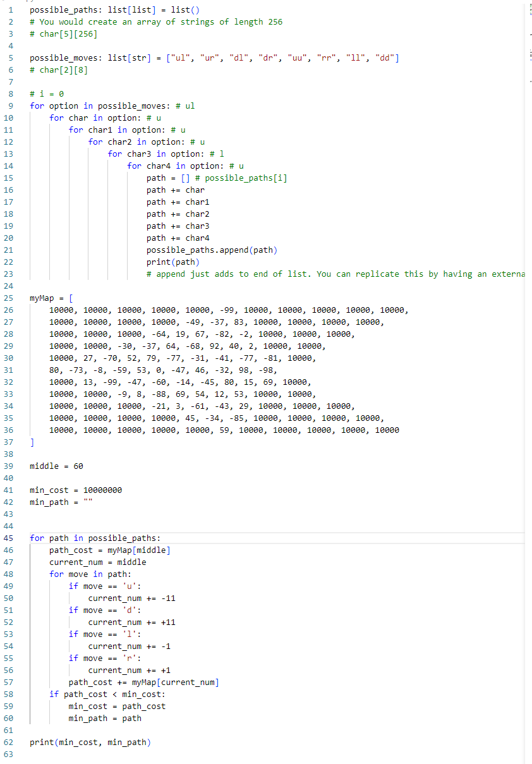Click the min_path variable on line 42
The width and height of the screenshot is (532, 764).
click(x=47, y=502)
